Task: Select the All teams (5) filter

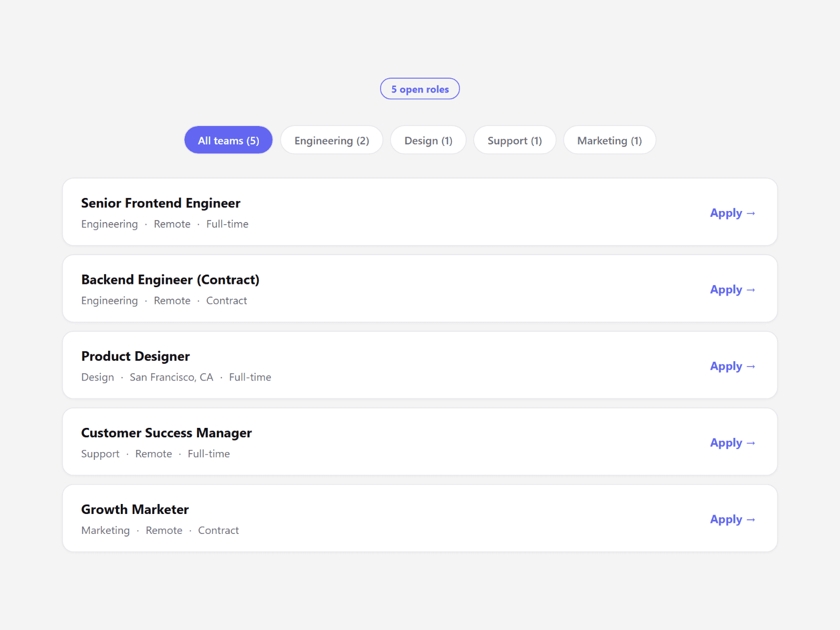Action: point(228,140)
